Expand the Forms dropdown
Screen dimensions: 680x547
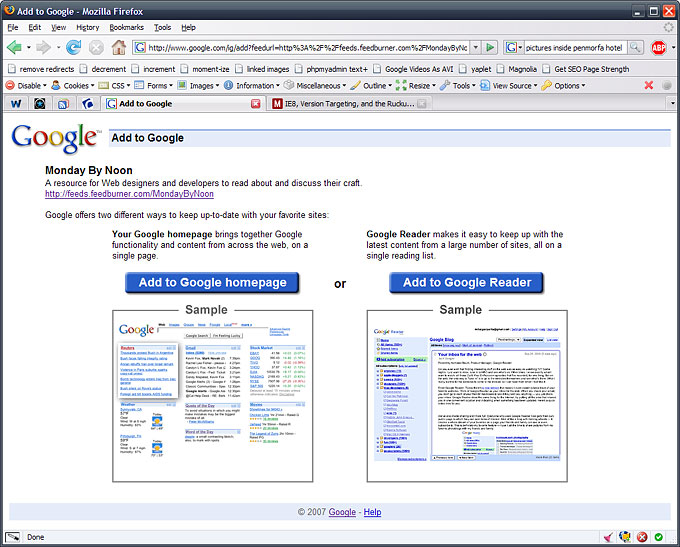tap(154, 85)
